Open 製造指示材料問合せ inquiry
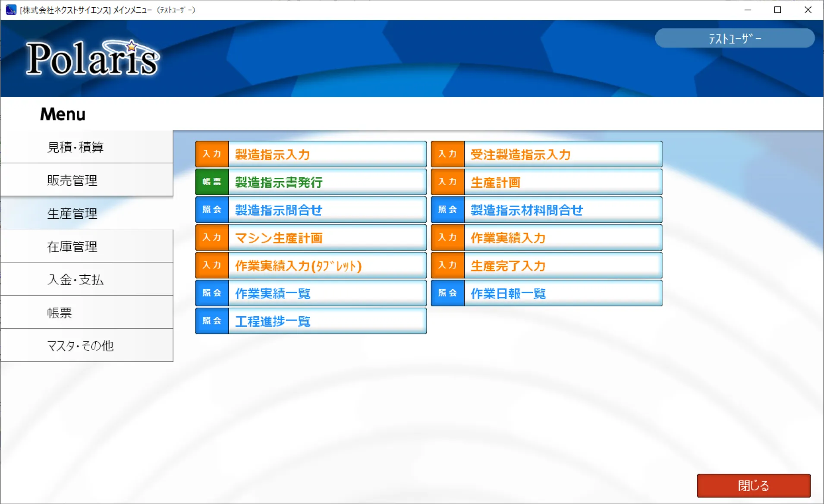The height and width of the screenshot is (504, 824). pyautogui.click(x=547, y=210)
